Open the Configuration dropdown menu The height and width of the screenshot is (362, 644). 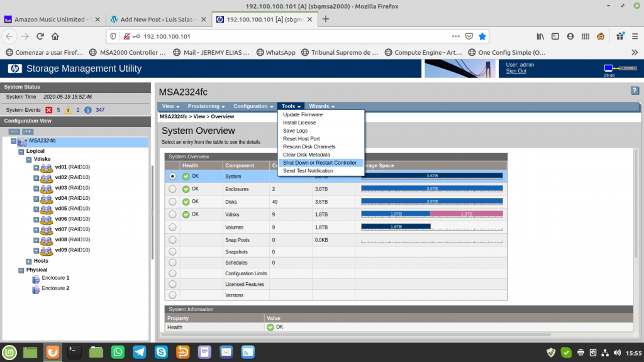(x=253, y=106)
